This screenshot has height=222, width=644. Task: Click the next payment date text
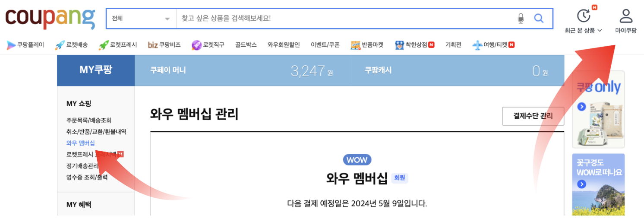pyautogui.click(x=357, y=203)
